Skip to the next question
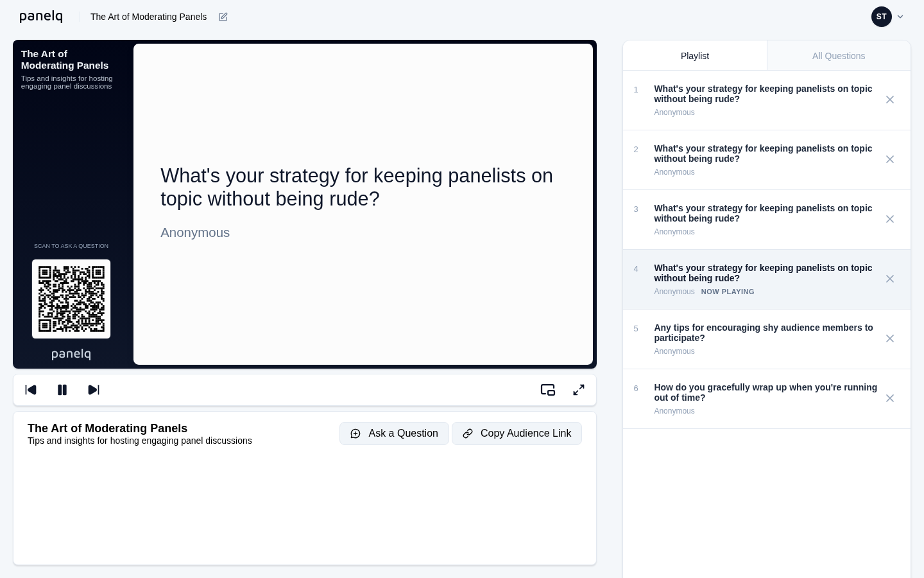The width and height of the screenshot is (924, 578). pyautogui.click(x=94, y=390)
